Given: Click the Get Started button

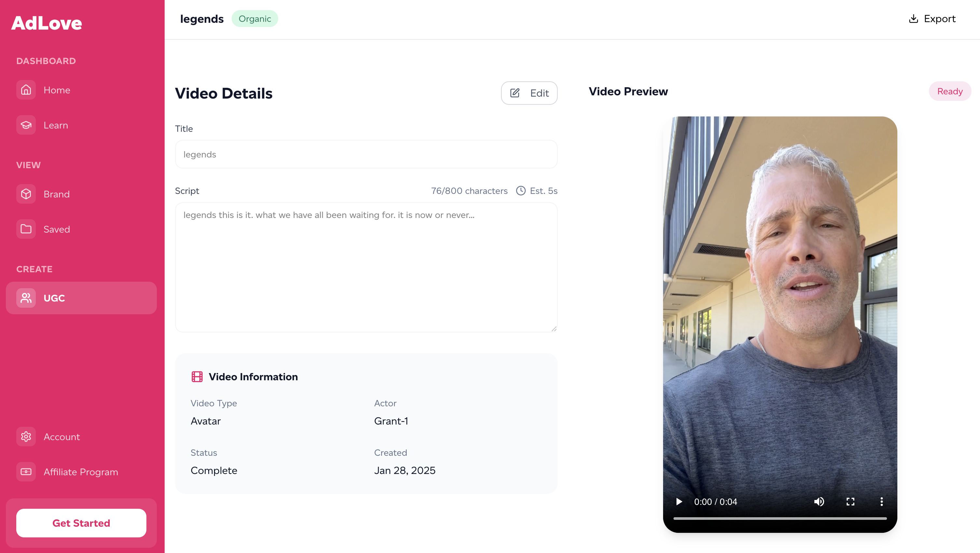Looking at the screenshot, I should point(81,523).
